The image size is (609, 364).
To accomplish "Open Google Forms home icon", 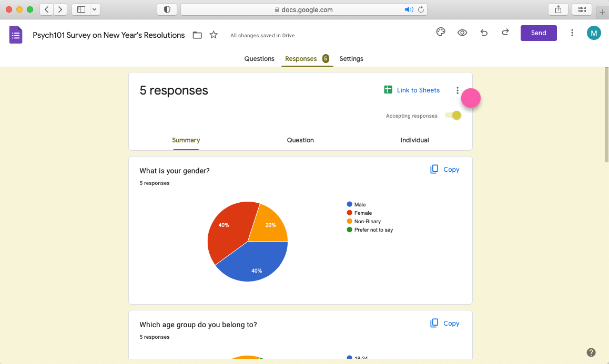I will (16, 35).
